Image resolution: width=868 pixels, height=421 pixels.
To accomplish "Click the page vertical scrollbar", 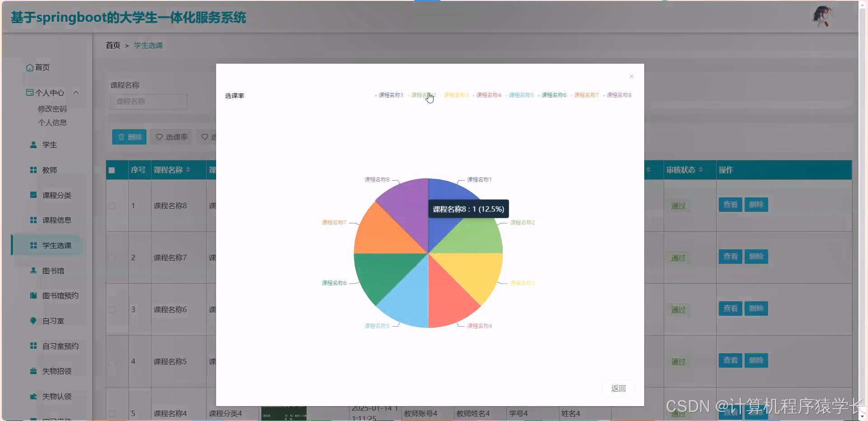I will click(863, 210).
